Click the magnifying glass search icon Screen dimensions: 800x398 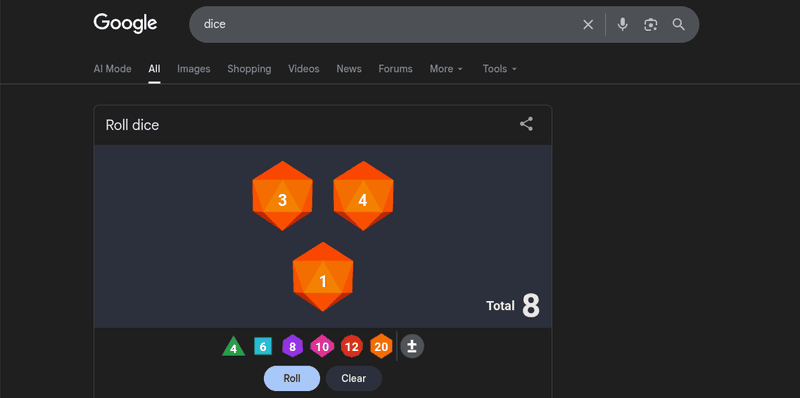(x=678, y=24)
